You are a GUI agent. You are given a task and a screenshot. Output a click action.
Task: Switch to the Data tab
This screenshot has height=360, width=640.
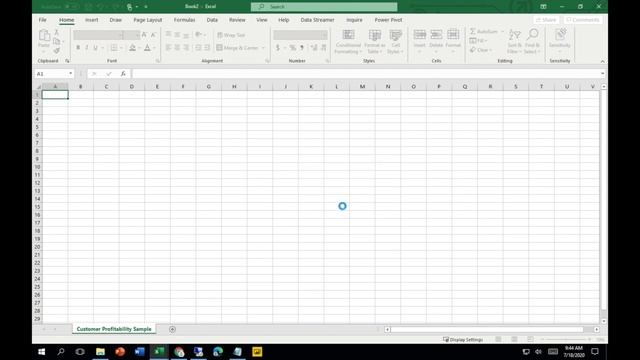tap(212, 20)
